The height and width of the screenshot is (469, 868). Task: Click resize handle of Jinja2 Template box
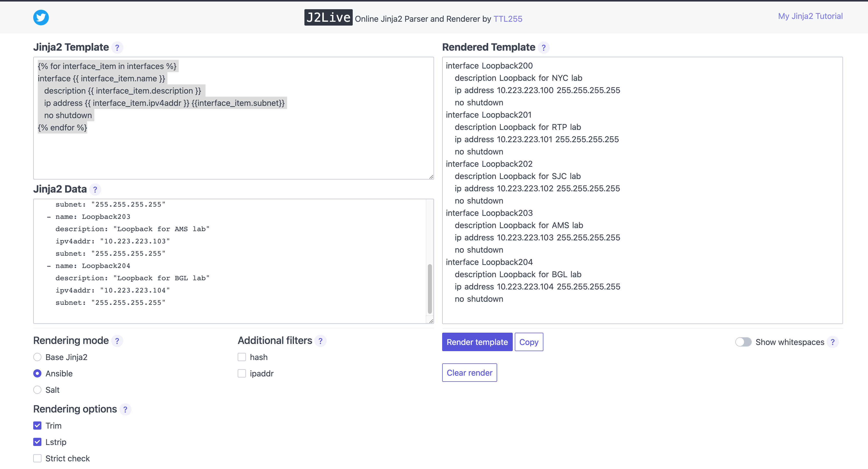(431, 177)
